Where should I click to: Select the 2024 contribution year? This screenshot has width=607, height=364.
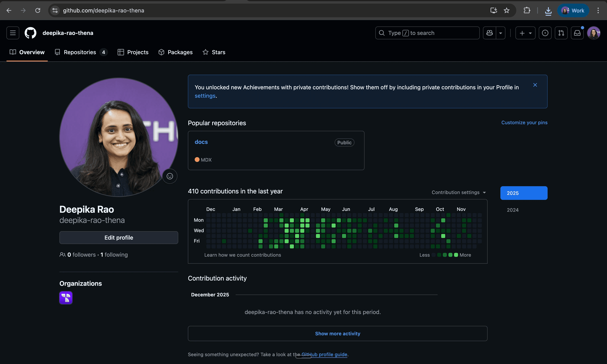tap(512, 210)
